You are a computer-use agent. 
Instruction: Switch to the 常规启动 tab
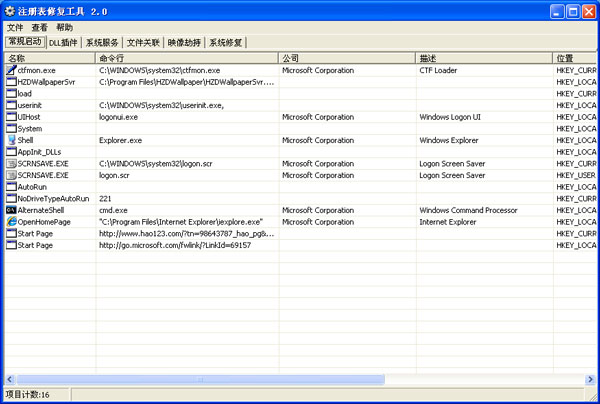(25, 42)
